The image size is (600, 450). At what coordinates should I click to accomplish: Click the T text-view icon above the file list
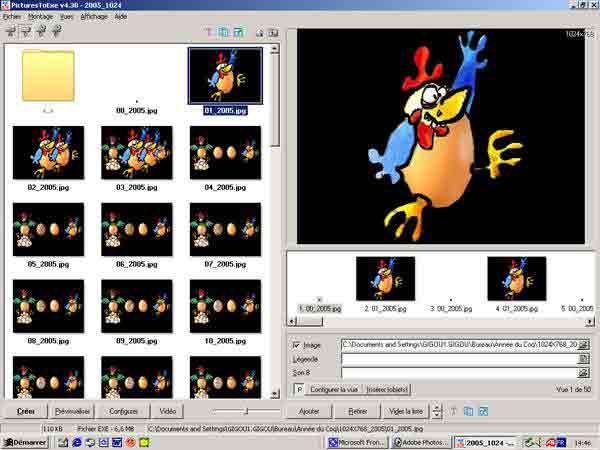click(x=209, y=33)
